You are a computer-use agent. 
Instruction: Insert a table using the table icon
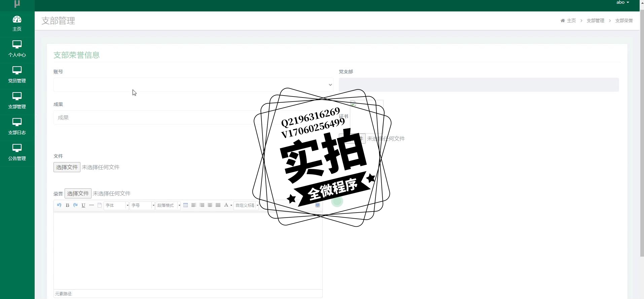(186, 205)
